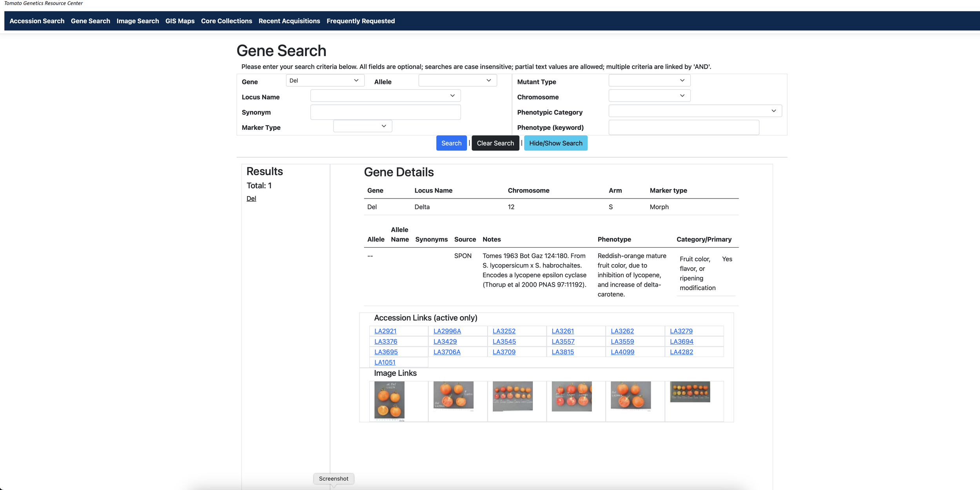Open the second tomato image thumbnail
The image size is (980, 490).
click(453, 395)
